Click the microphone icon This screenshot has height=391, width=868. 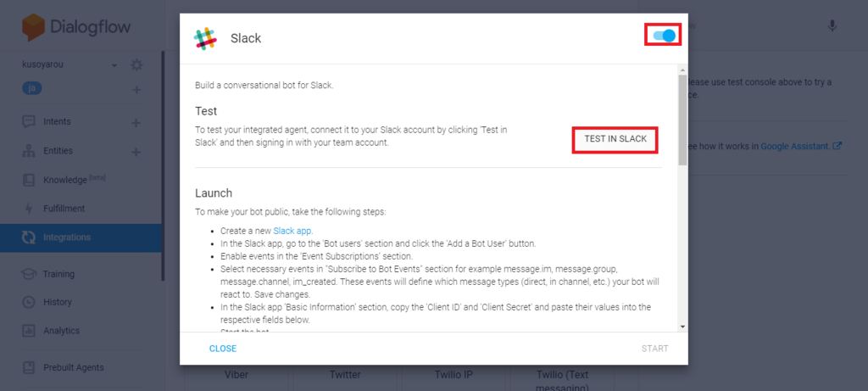pyautogui.click(x=832, y=26)
